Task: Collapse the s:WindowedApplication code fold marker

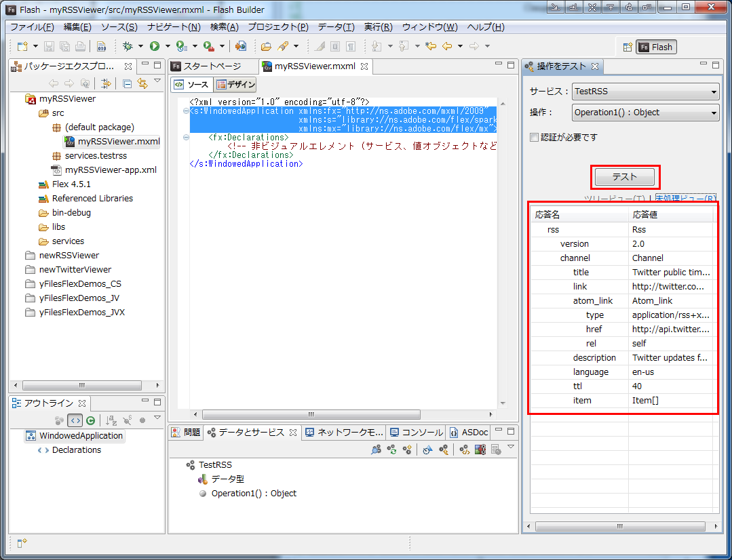Action: pyautogui.click(x=186, y=111)
